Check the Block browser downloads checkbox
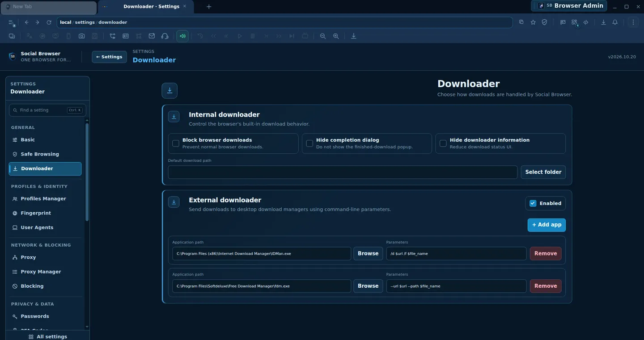This screenshot has height=340, width=644. pos(176,143)
